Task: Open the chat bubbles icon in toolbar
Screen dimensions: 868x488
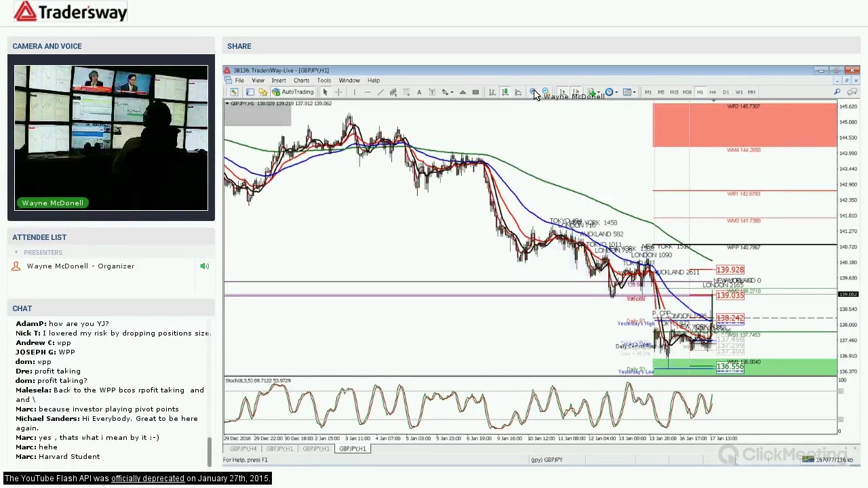Action: point(852,92)
